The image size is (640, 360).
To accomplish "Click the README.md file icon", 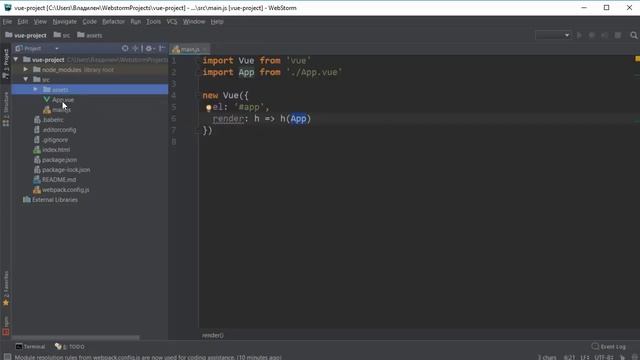I will pos(37,180).
